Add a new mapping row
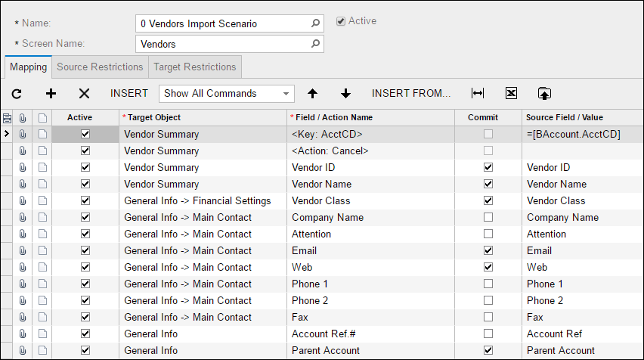This screenshot has height=360, width=644. 51,94
